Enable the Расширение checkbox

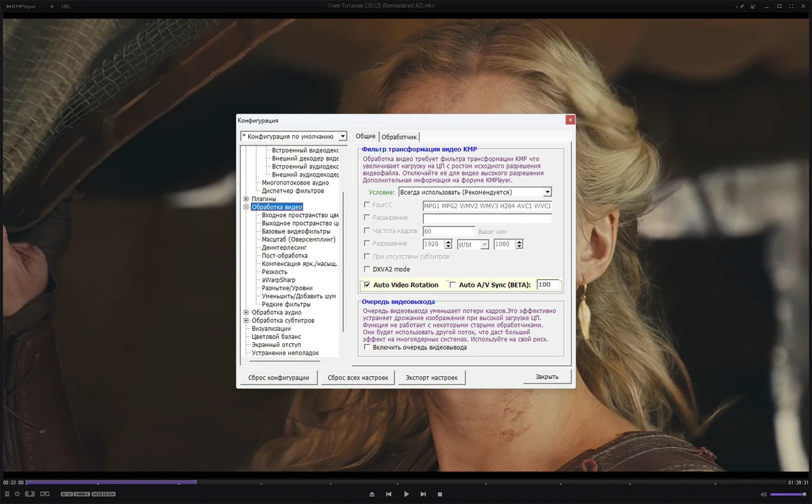pos(367,218)
